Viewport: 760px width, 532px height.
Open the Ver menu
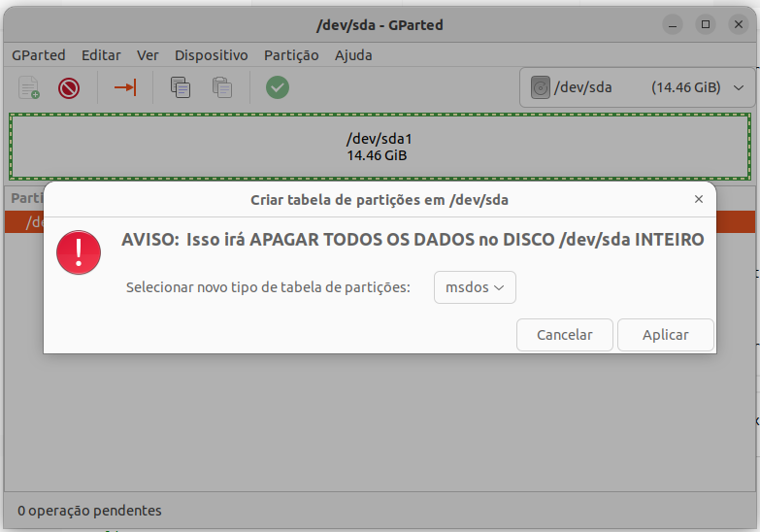[x=148, y=55]
